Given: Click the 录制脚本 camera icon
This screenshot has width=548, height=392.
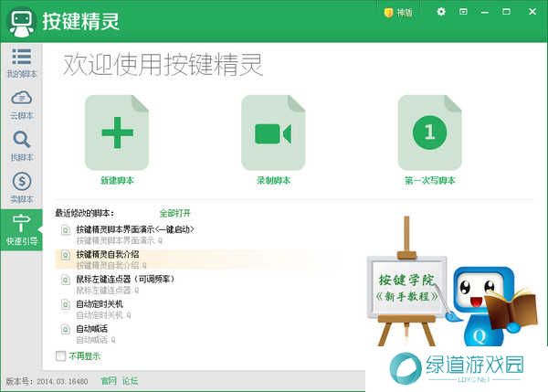Looking at the screenshot, I should click(272, 133).
